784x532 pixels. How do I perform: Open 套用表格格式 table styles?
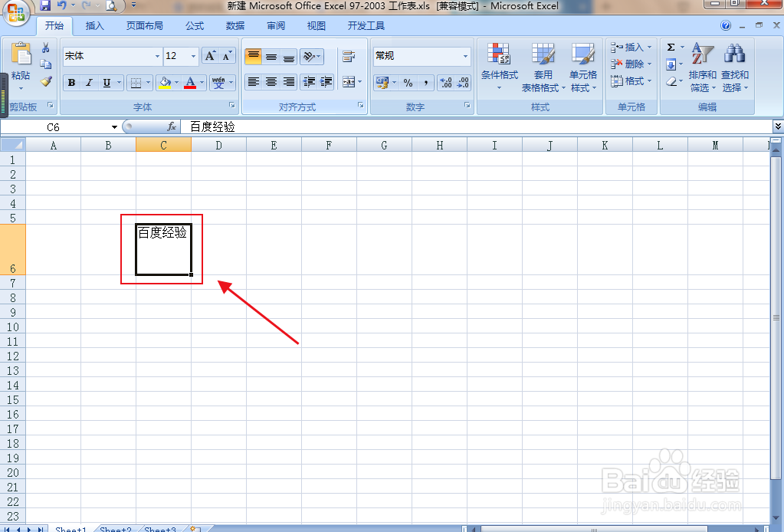point(543,67)
